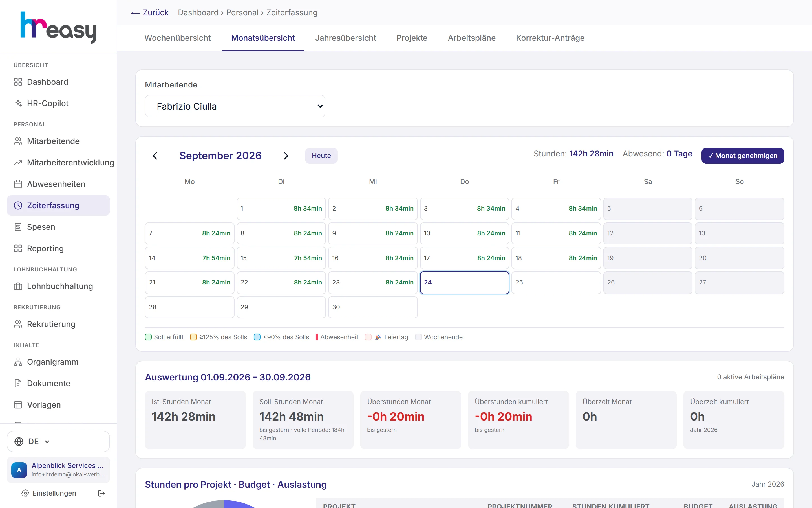This screenshot has width=812, height=508.
Task: Click the green Soll erfüllt legend swatch
Action: tap(148, 337)
